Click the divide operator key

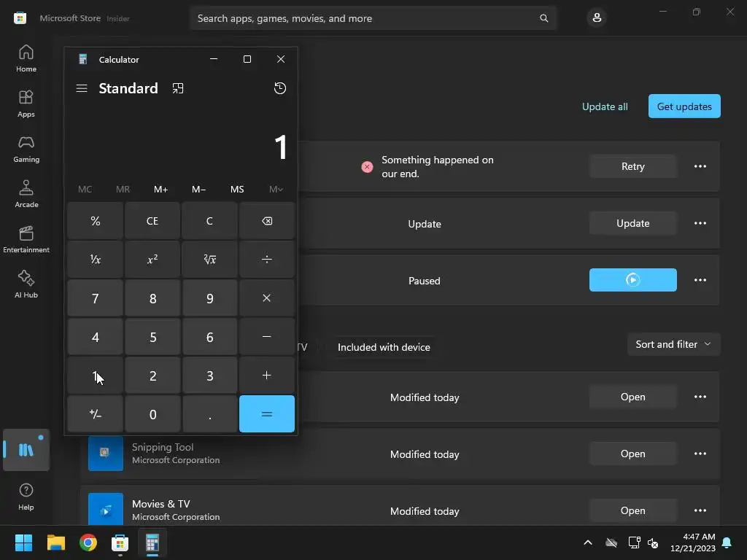tap(267, 260)
